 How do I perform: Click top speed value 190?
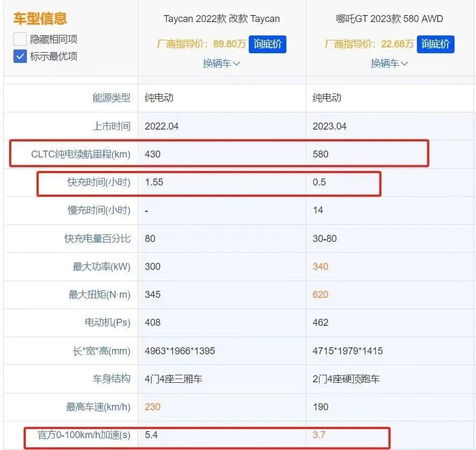320,407
